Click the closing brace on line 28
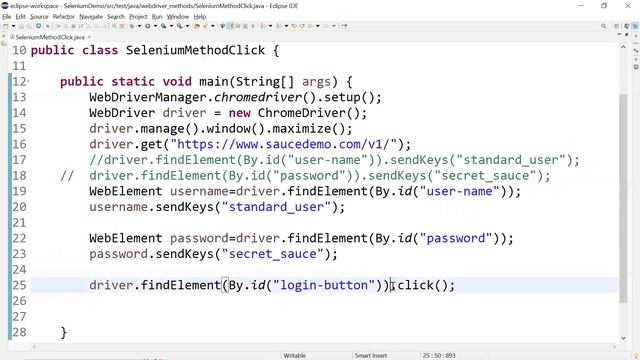Image resolution: width=640 pixels, height=360 pixels. (x=64, y=332)
